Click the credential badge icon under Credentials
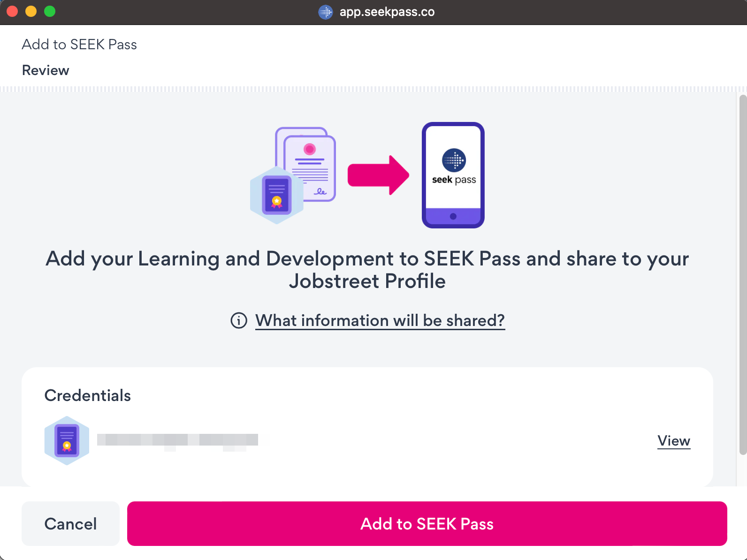The image size is (747, 560). click(67, 441)
